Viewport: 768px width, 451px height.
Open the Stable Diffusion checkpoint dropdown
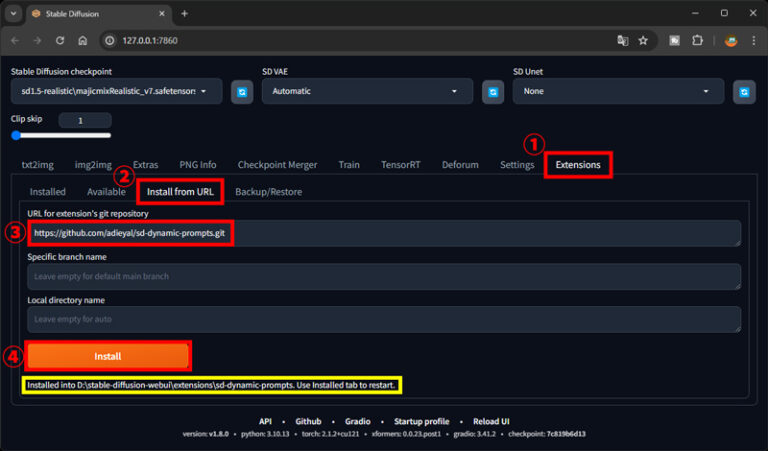click(x=115, y=91)
